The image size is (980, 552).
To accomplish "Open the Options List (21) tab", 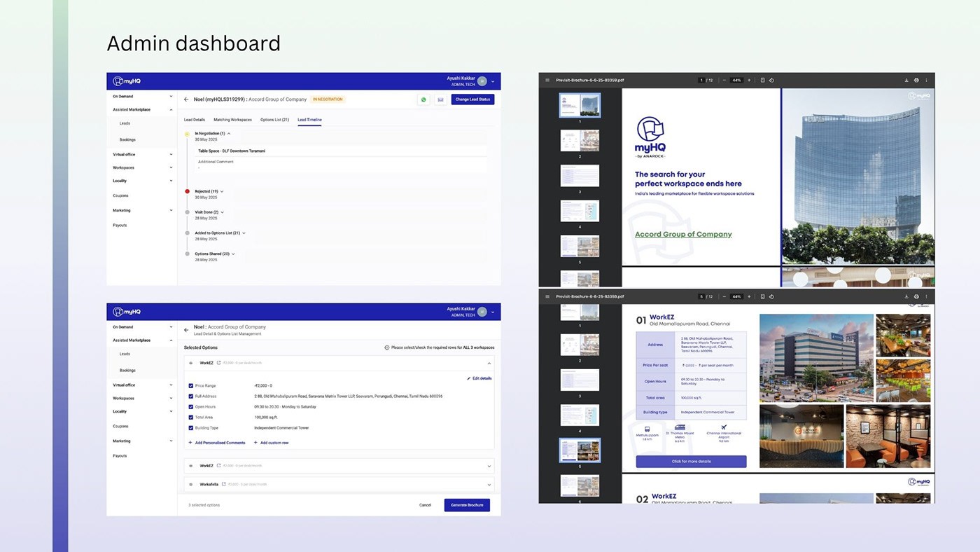I will [274, 120].
